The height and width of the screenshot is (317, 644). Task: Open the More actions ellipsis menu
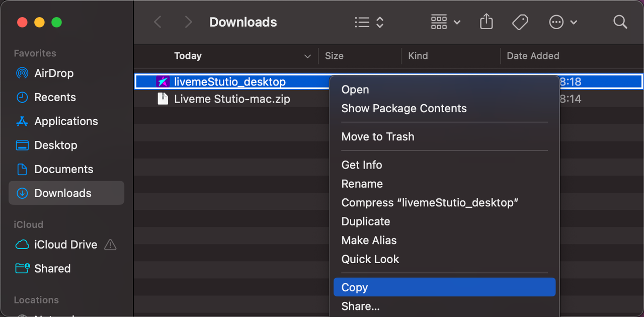562,22
